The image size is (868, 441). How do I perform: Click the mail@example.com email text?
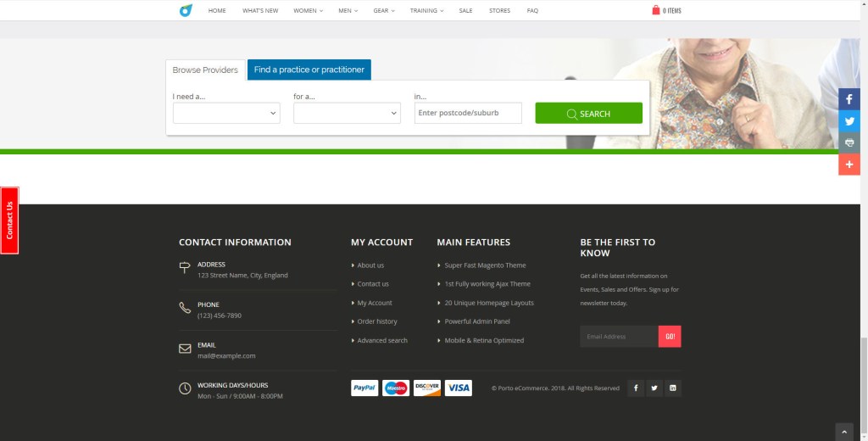coord(226,355)
